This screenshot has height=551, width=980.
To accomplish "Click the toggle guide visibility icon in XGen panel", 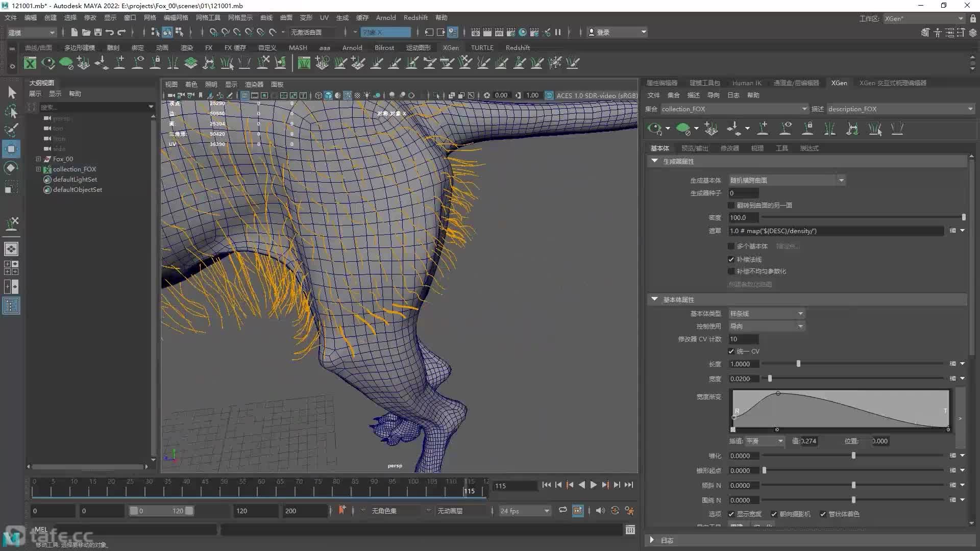I will coord(786,129).
